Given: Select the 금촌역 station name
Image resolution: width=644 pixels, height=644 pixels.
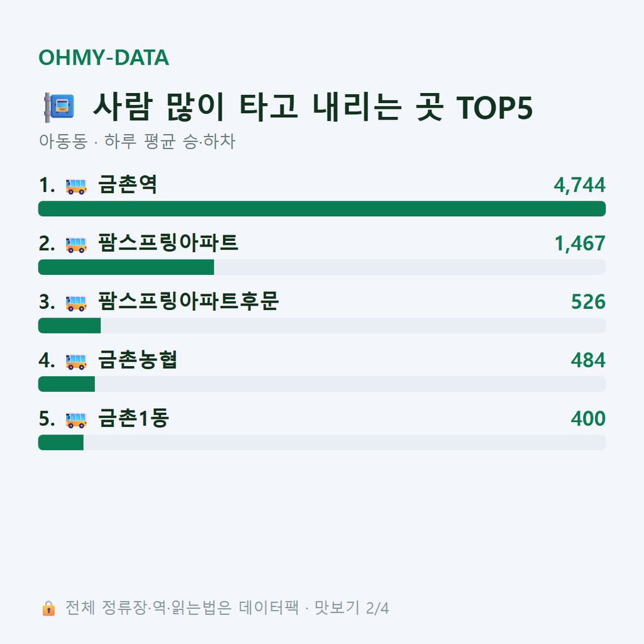Looking at the screenshot, I should [x=127, y=185].
